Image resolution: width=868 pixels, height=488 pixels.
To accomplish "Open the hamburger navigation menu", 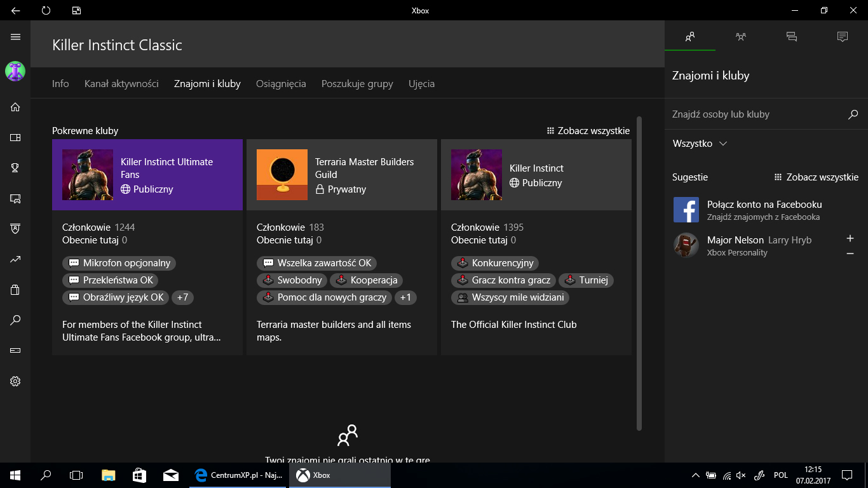I will pyautogui.click(x=15, y=37).
